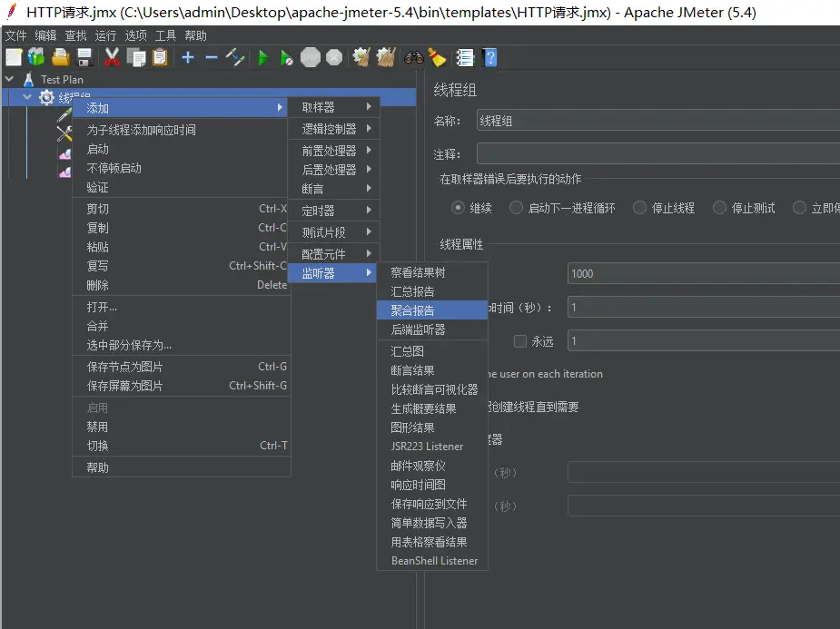Expand the 取样器 submenu
Screen dimensions: 840x629
(332, 107)
